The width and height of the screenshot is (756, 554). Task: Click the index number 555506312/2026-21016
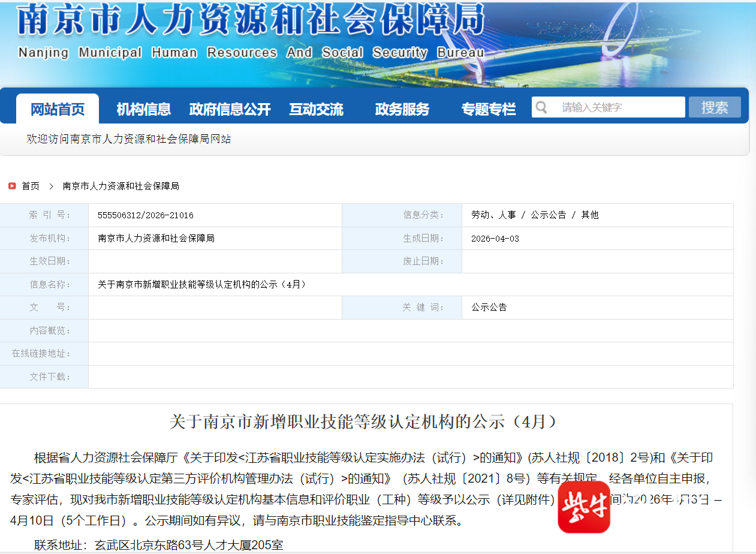(146, 215)
